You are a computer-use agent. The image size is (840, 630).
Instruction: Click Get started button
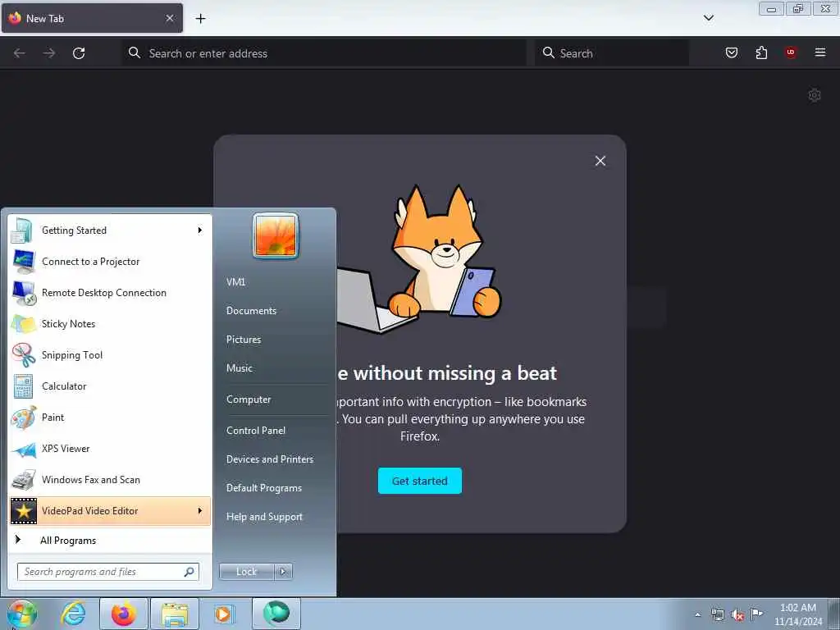(x=419, y=481)
